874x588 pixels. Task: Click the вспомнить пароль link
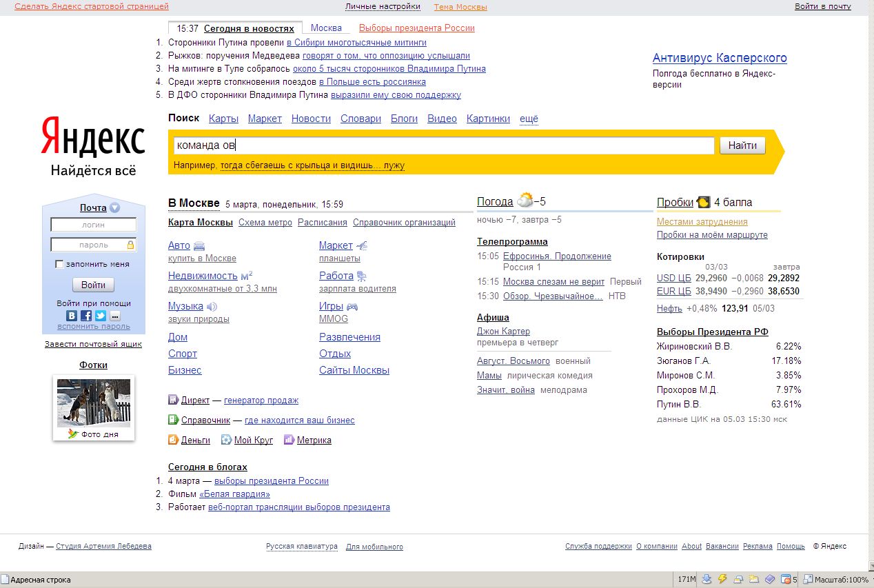pyautogui.click(x=93, y=326)
